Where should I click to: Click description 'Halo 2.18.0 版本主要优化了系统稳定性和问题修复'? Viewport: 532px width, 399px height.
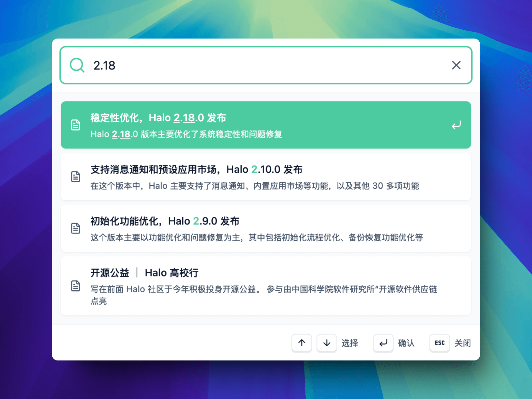click(186, 134)
